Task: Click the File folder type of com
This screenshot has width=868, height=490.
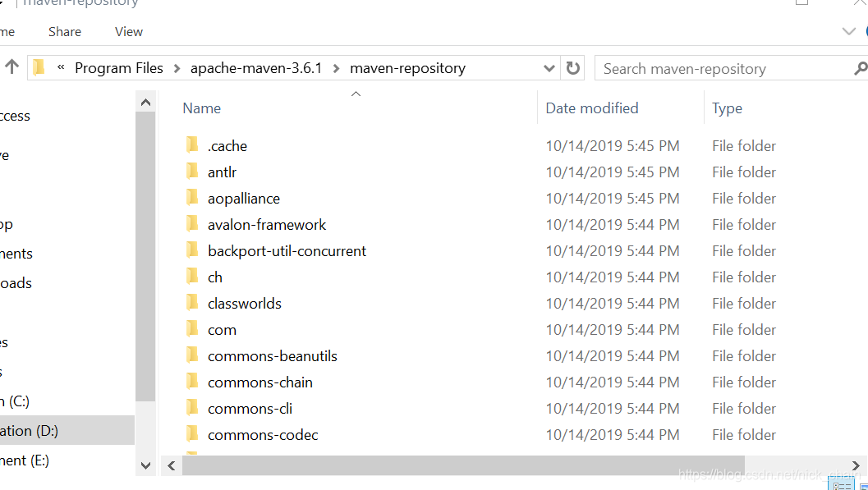Action: [744, 330]
